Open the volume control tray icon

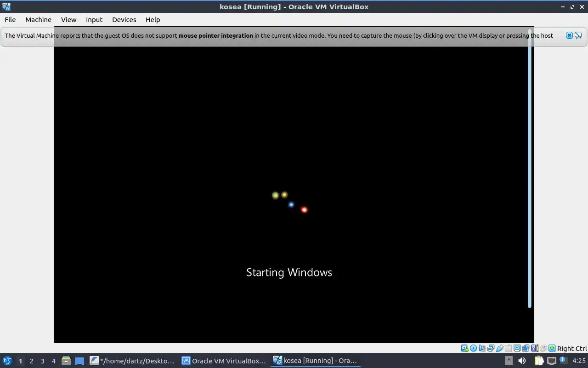tap(522, 361)
